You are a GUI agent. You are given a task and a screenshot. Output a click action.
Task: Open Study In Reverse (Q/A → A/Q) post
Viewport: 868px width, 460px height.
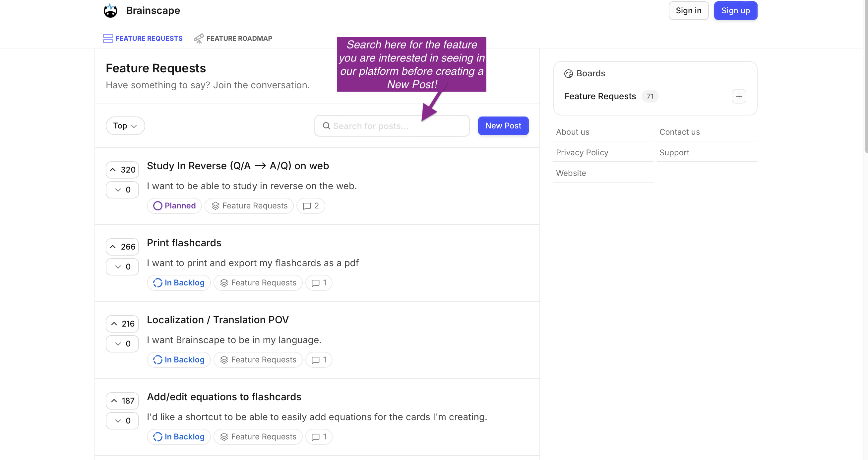point(238,166)
